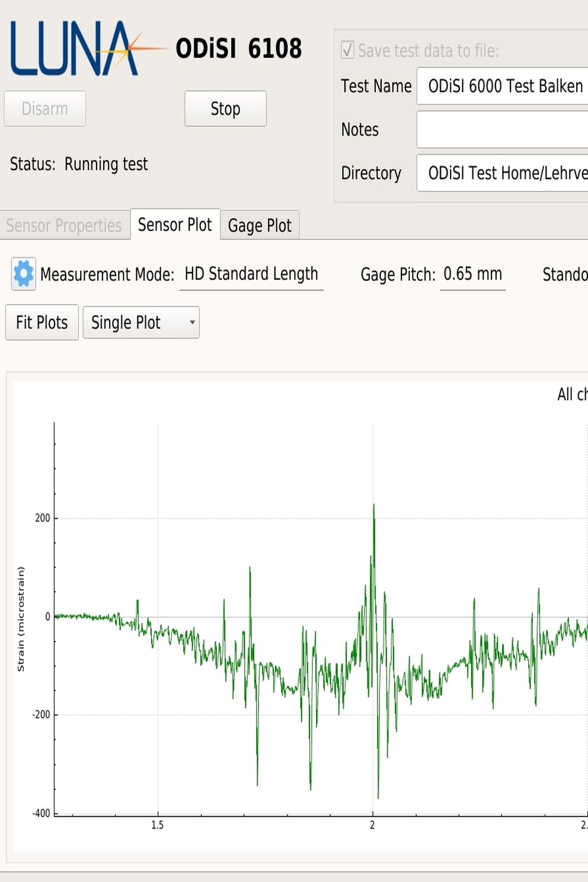Open measurement mode settings gear icon
The image size is (588, 882).
click(x=24, y=274)
